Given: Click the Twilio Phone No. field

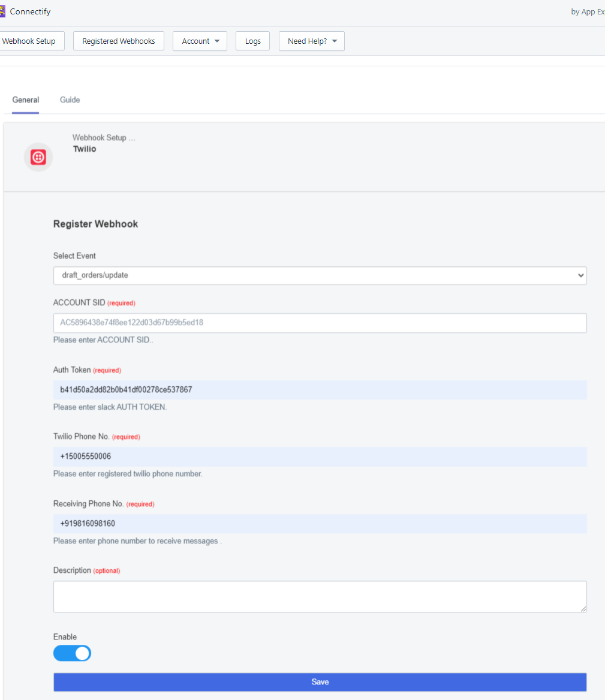Looking at the screenshot, I should click(320, 456).
